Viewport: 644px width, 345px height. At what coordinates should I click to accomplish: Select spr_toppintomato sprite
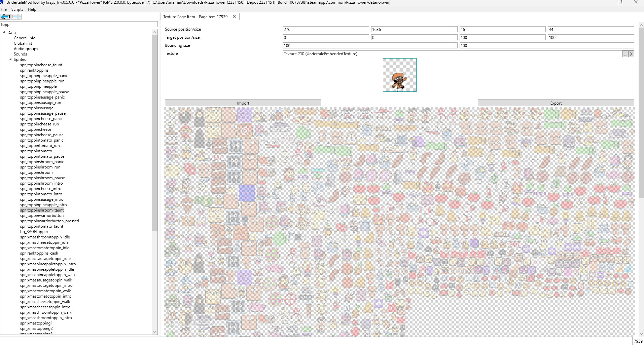click(x=36, y=151)
